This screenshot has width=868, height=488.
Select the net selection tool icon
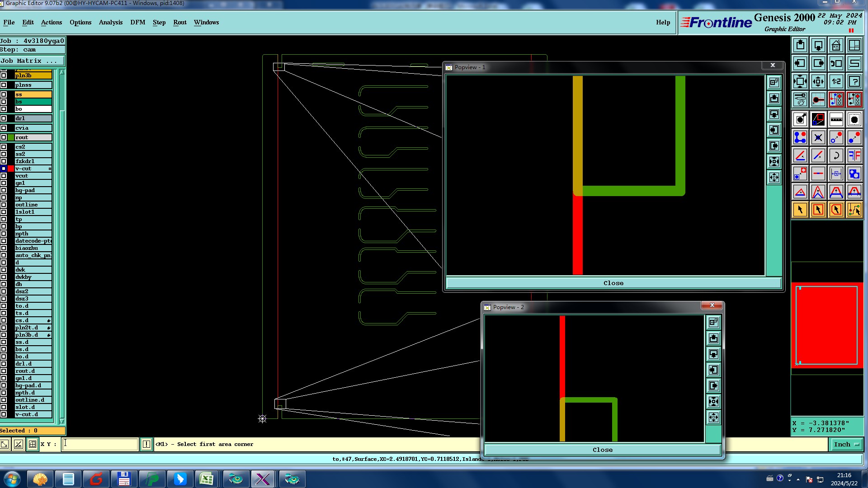(854, 210)
